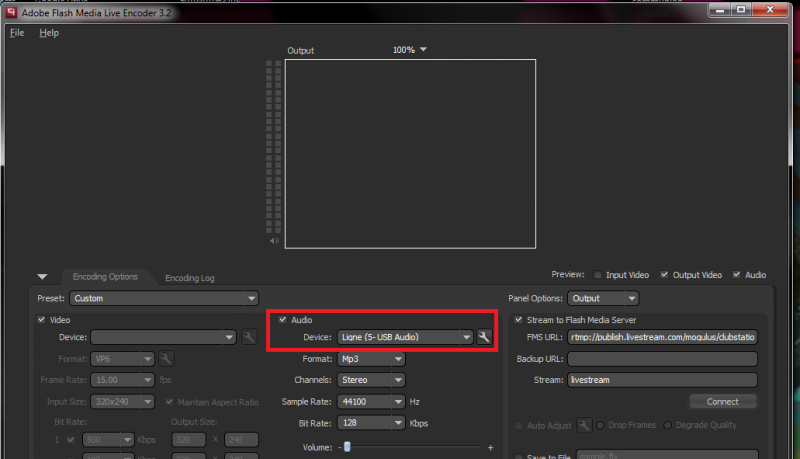The height and width of the screenshot is (459, 800).
Task: Open the video Device dropdown
Action: pos(163,337)
